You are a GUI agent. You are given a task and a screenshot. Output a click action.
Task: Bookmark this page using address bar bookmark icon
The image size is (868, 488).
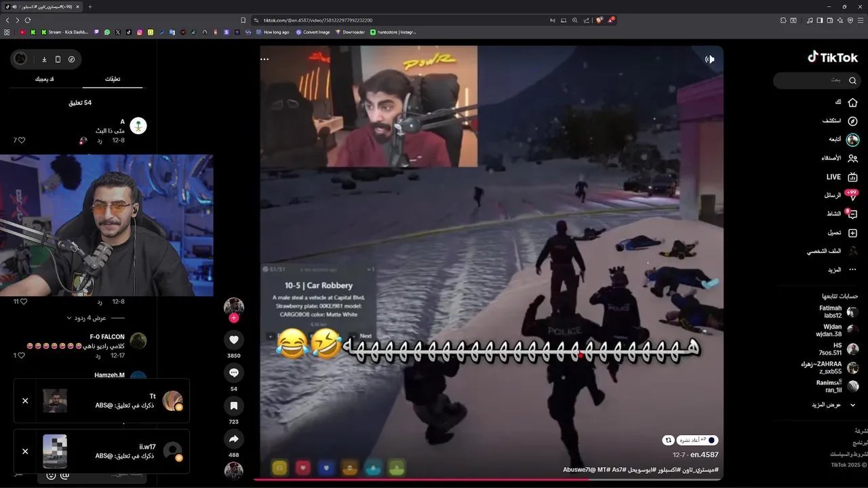point(243,20)
